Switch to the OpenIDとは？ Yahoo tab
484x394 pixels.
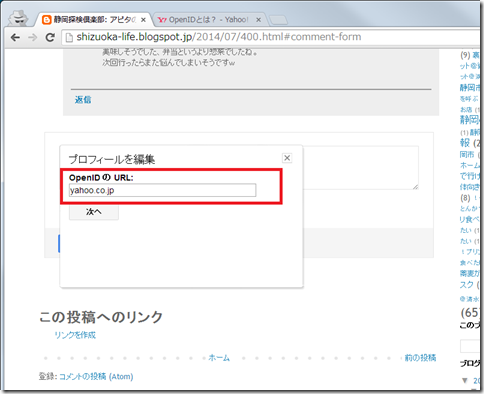coord(209,20)
